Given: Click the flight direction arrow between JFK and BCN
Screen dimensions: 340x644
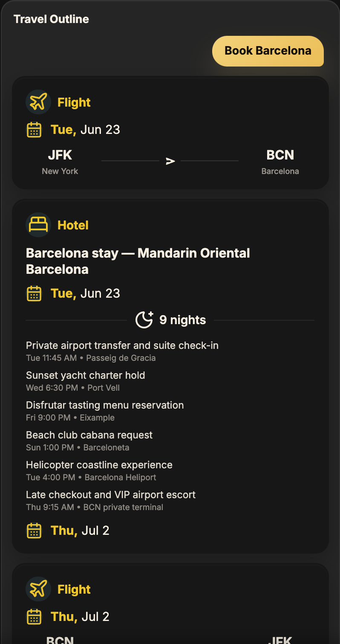Looking at the screenshot, I should click(170, 161).
